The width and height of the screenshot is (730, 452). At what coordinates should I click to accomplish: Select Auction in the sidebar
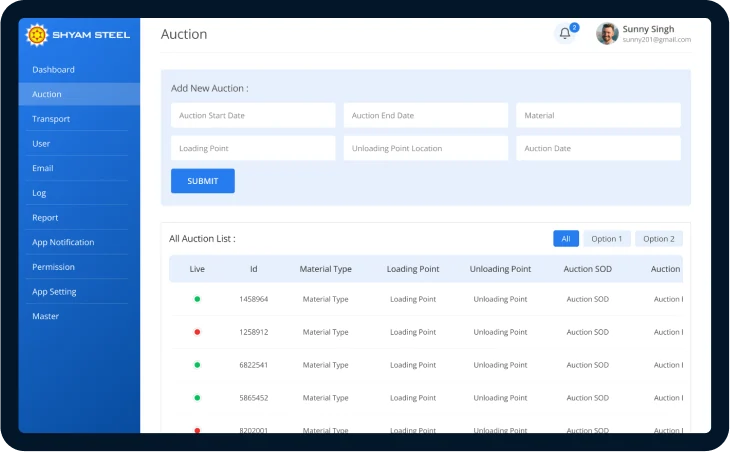pyautogui.click(x=79, y=94)
